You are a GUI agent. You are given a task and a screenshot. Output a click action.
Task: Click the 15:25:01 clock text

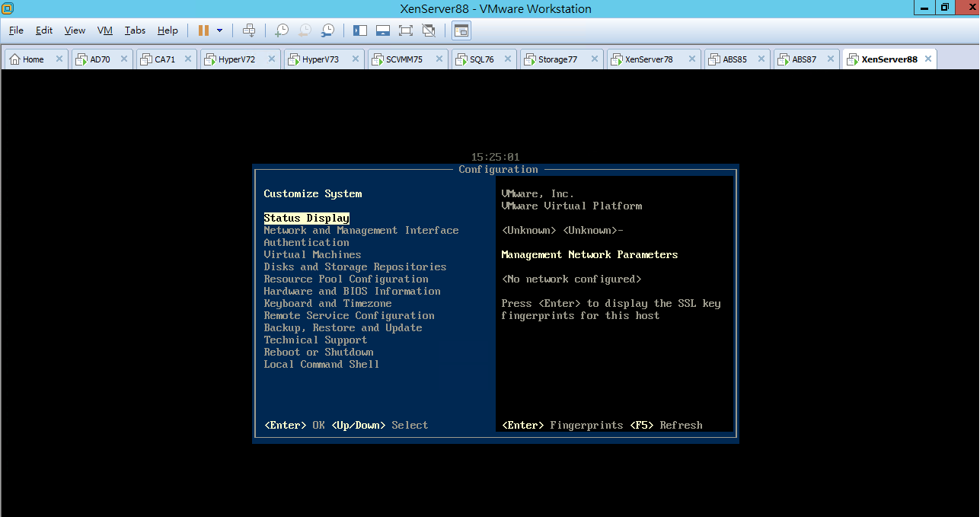click(x=495, y=157)
